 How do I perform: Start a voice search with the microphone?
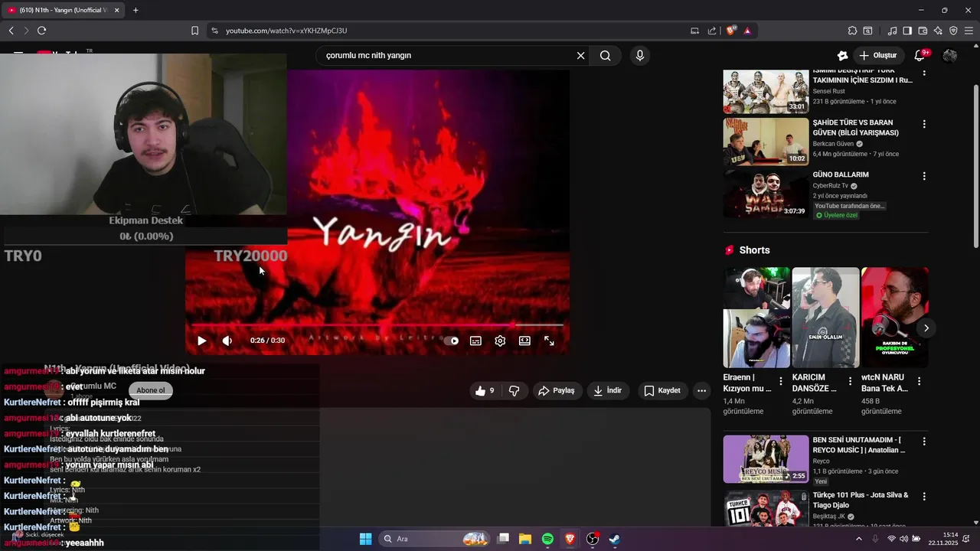[x=640, y=55]
